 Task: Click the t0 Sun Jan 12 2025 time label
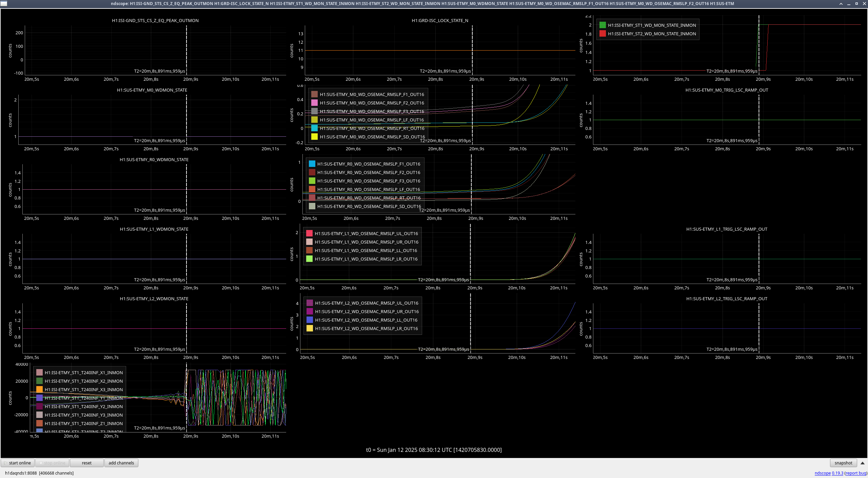pos(434,450)
